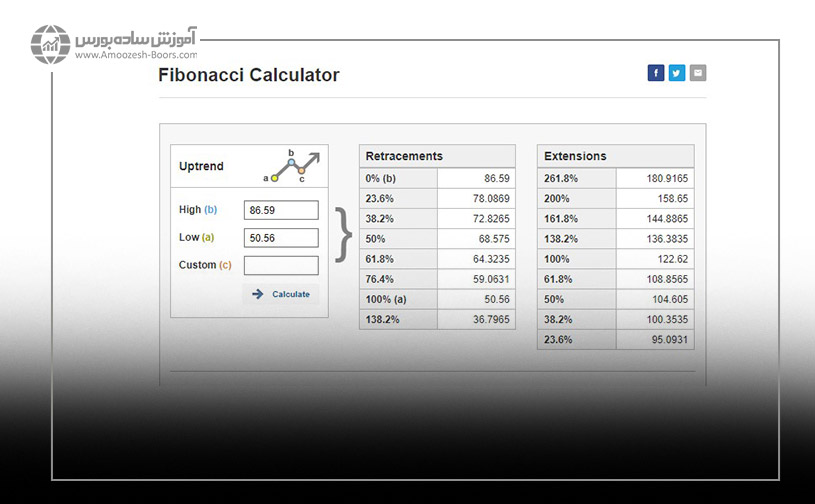Select the empty Custom (c) field

pos(281,265)
